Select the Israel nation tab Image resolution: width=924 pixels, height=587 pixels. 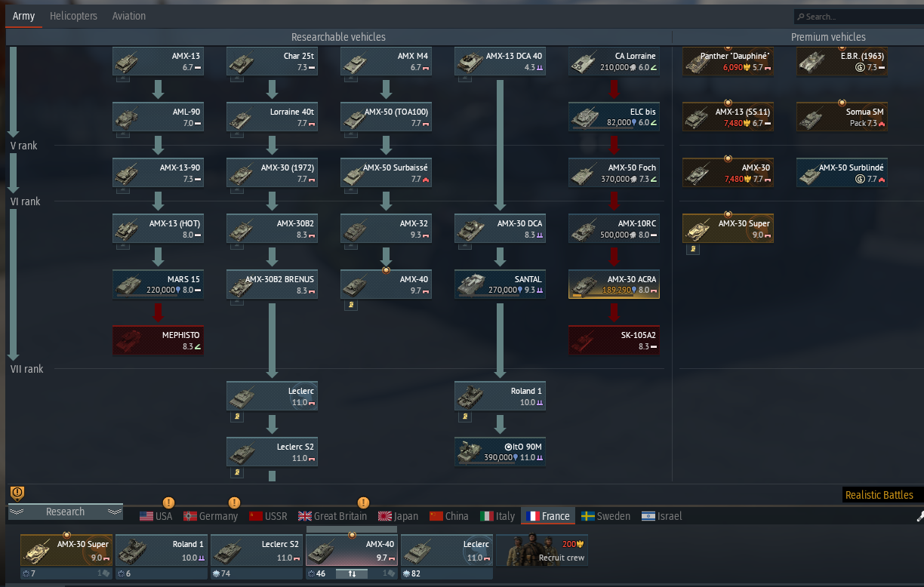point(661,516)
